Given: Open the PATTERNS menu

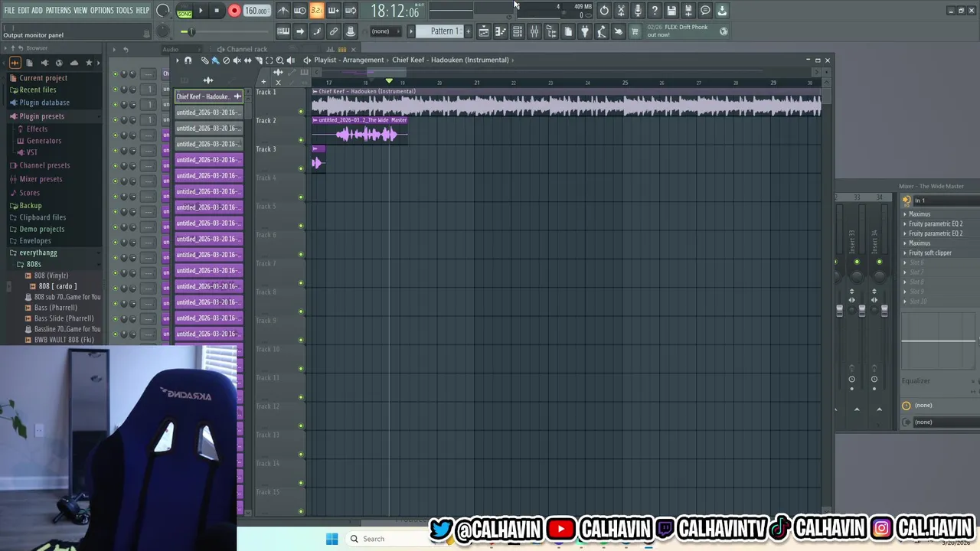Looking at the screenshot, I should tap(58, 11).
